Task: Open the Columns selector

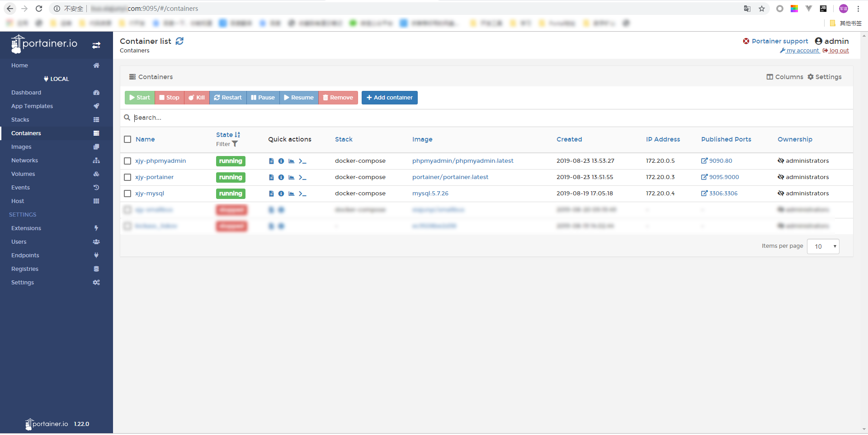Action: 785,77
